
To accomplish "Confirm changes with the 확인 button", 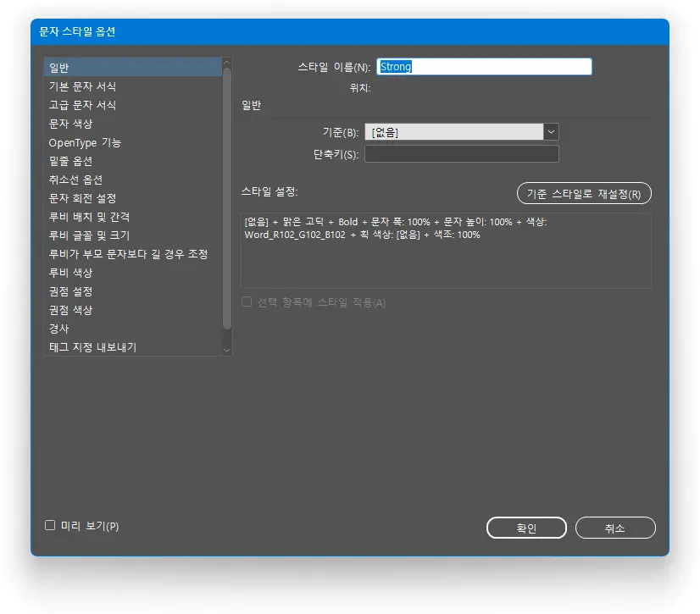I will (x=526, y=527).
